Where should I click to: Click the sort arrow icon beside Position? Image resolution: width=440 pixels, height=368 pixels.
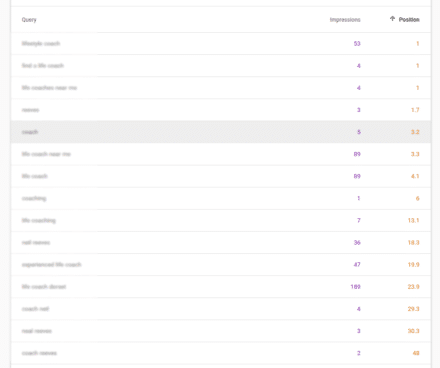coord(392,19)
